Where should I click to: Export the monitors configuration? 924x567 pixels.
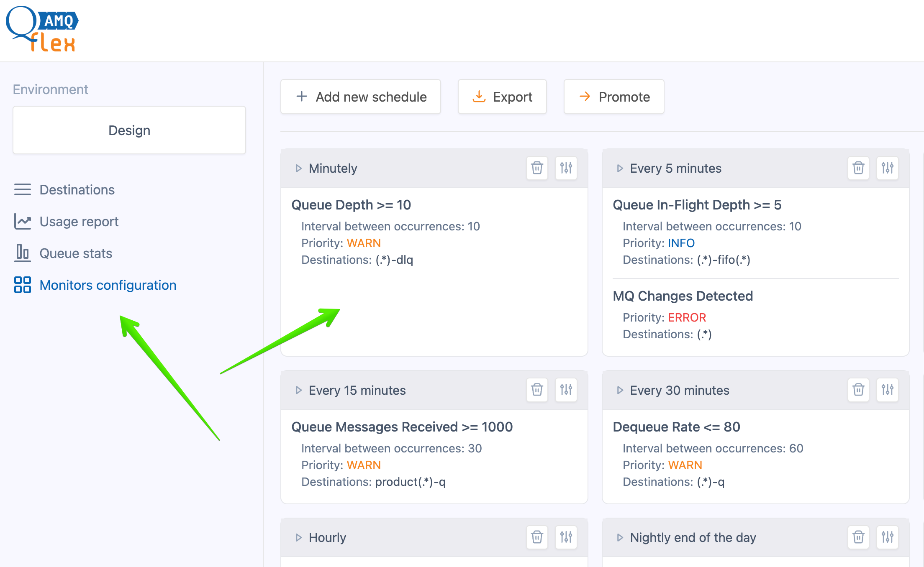pos(502,97)
